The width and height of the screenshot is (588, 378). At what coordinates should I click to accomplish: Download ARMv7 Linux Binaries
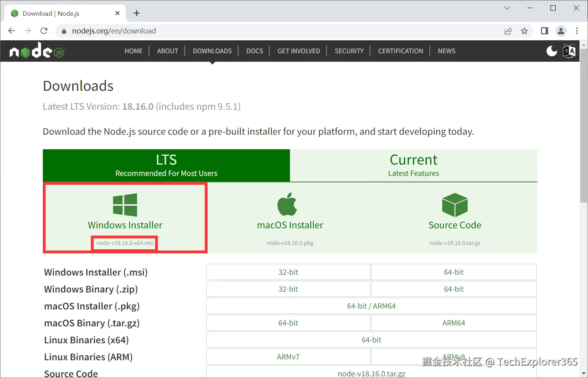tap(288, 357)
